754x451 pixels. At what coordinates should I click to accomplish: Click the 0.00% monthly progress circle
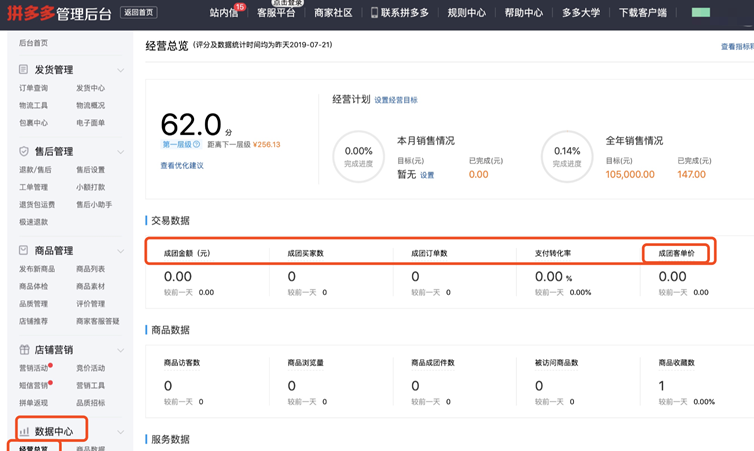[358, 156]
